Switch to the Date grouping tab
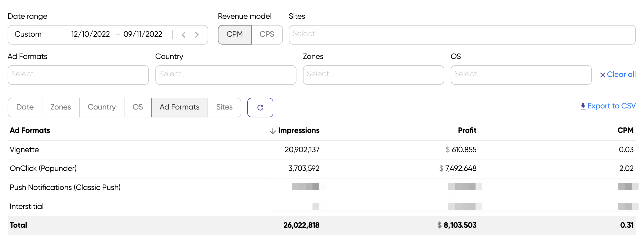Screen dimensions: 644x244 point(25,107)
